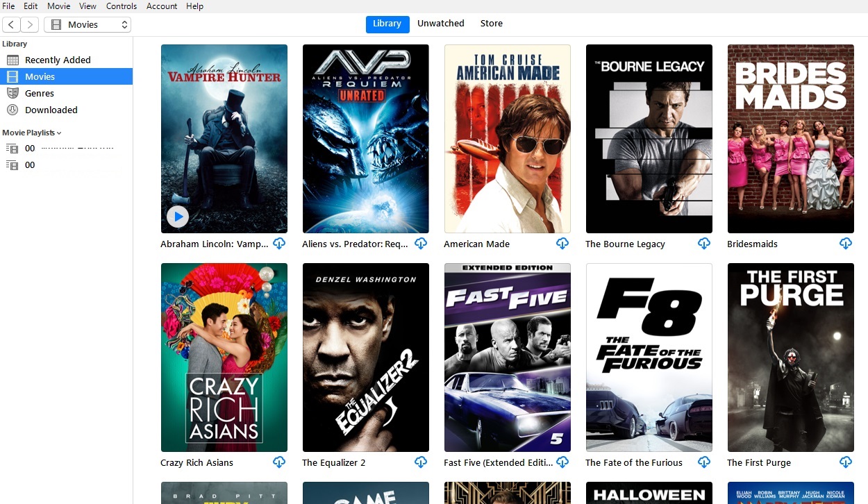Click 'American Made' title text

[x=476, y=244]
